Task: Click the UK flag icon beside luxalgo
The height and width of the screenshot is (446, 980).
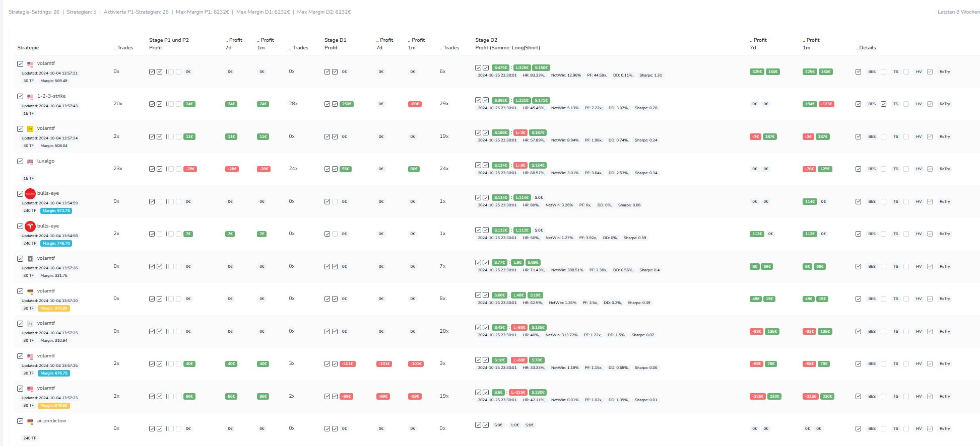Action: pyautogui.click(x=30, y=162)
